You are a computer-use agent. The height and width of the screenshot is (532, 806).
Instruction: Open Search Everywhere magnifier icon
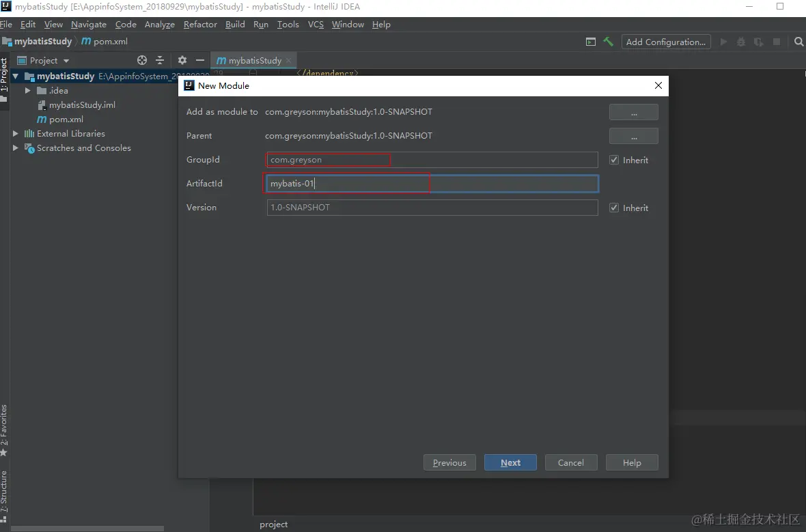pos(798,42)
